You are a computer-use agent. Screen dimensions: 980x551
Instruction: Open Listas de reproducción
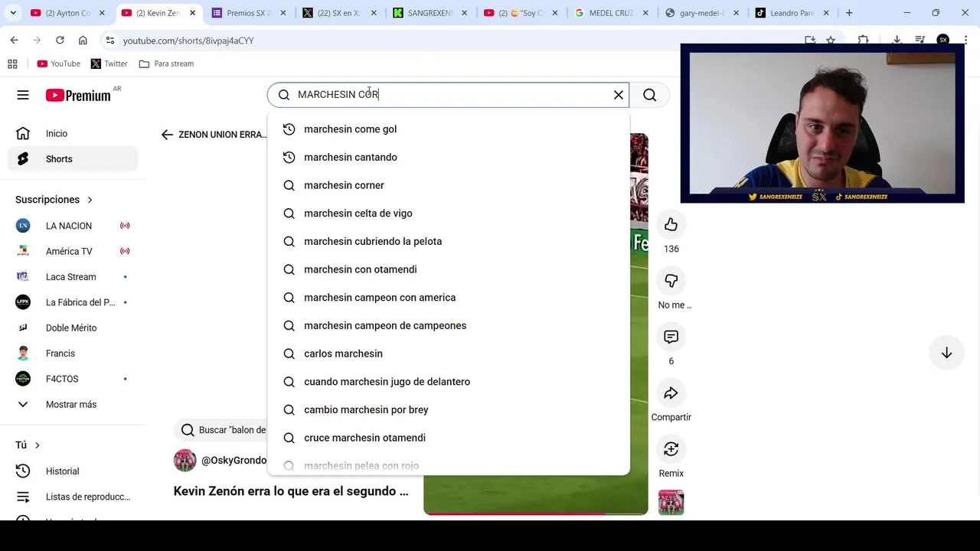73,497
